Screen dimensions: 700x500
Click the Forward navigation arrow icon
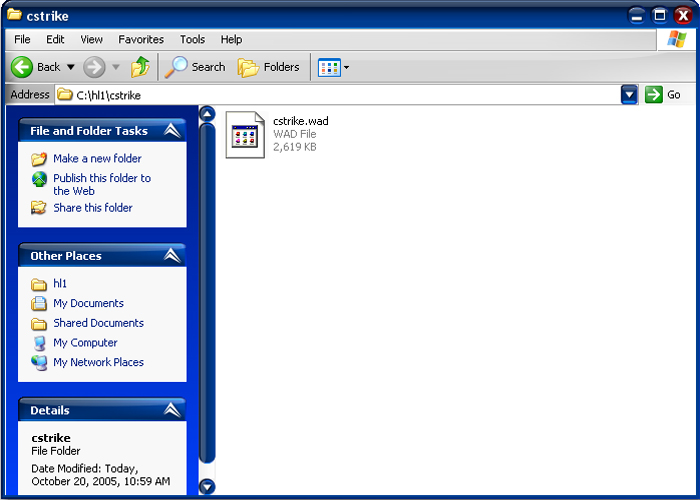click(x=94, y=67)
